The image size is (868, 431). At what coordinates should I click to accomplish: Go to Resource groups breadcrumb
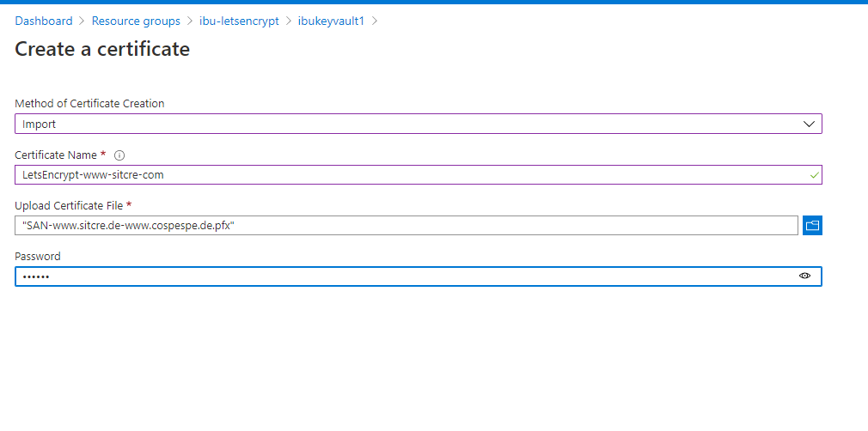point(136,21)
